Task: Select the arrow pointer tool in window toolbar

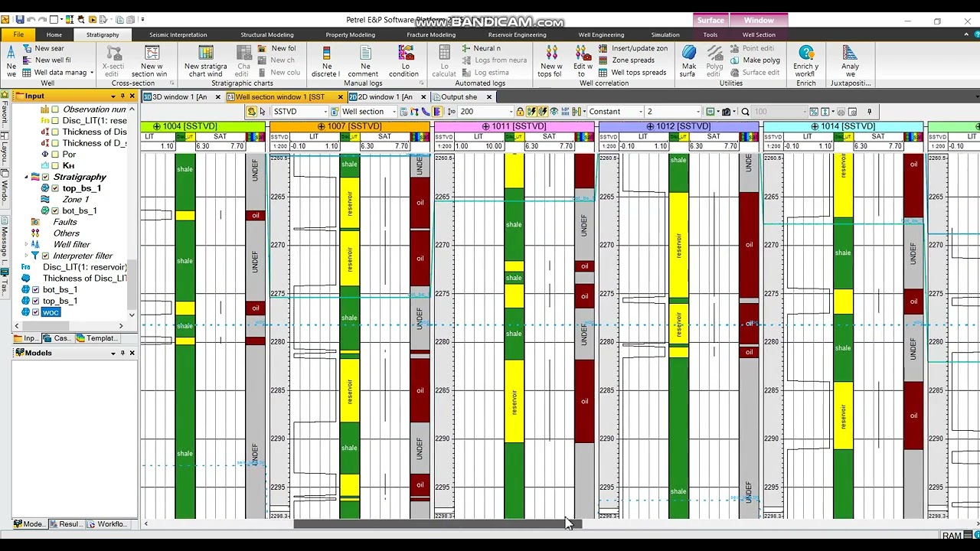Action: [263, 112]
